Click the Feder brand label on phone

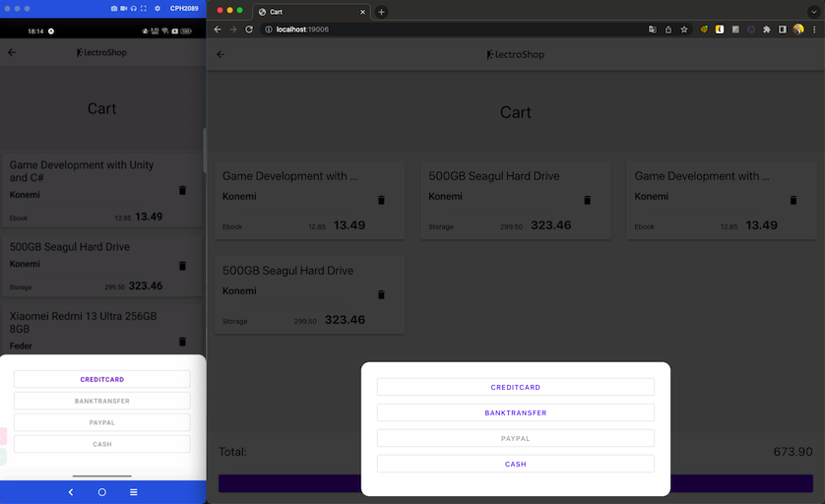point(21,346)
